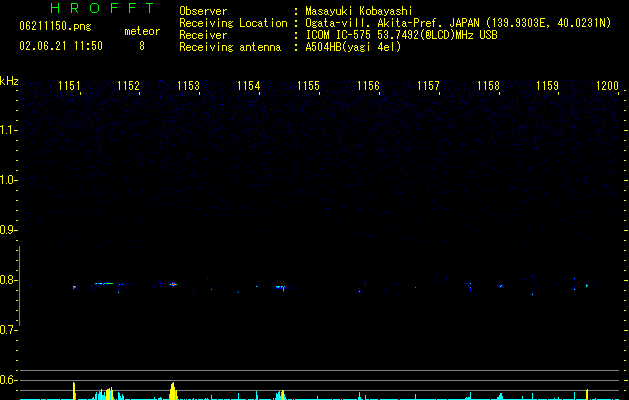This screenshot has width=629, height=400.
Task: Click frequency axis label 0.6
Action: pyautogui.click(x=8, y=380)
